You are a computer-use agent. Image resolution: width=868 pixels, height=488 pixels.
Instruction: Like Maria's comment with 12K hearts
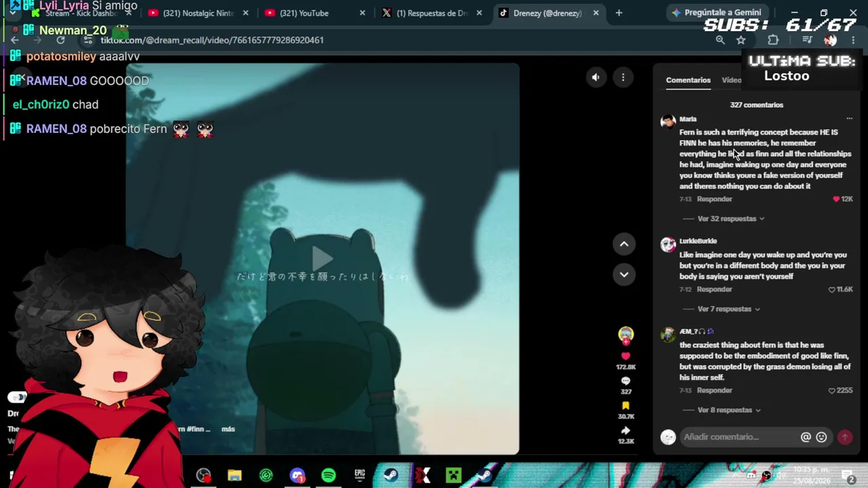836,199
